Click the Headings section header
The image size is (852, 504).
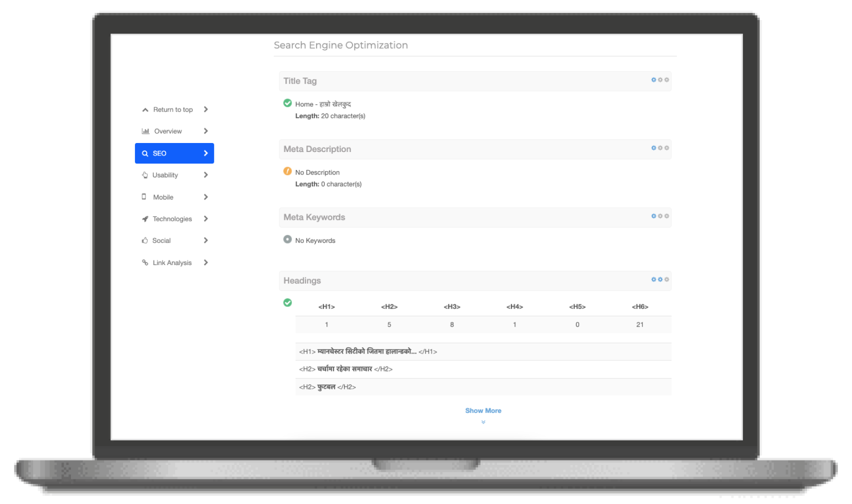point(475,280)
